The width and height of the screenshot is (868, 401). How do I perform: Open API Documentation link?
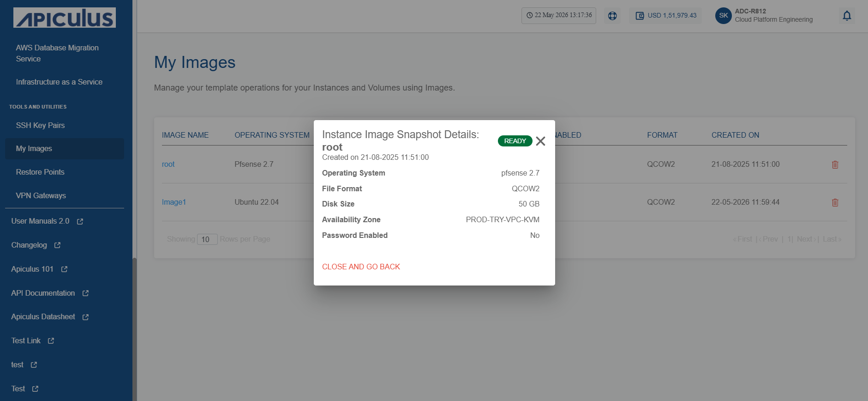pos(43,293)
